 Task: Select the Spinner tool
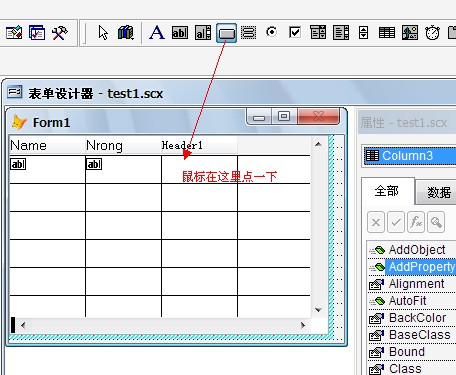(363, 33)
